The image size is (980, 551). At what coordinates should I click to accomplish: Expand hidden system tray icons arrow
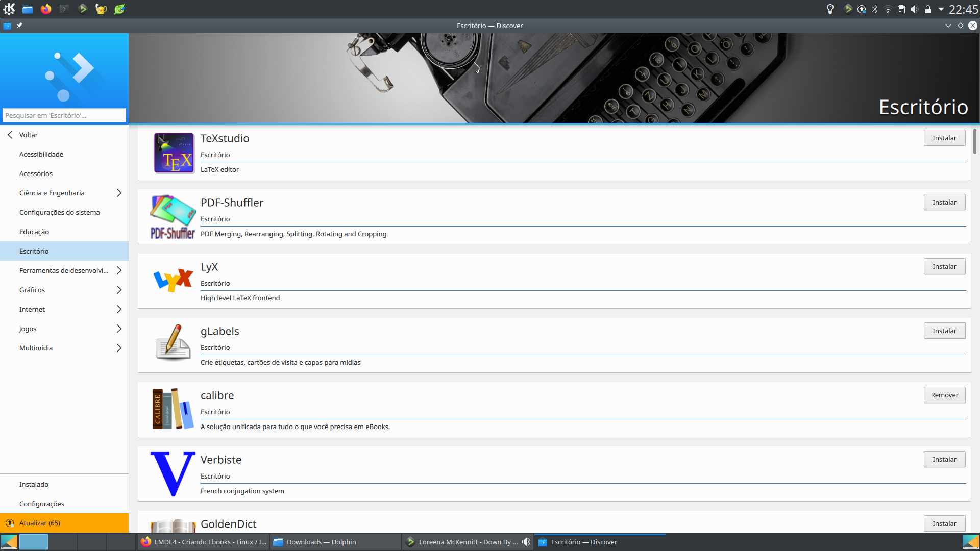tap(941, 9)
